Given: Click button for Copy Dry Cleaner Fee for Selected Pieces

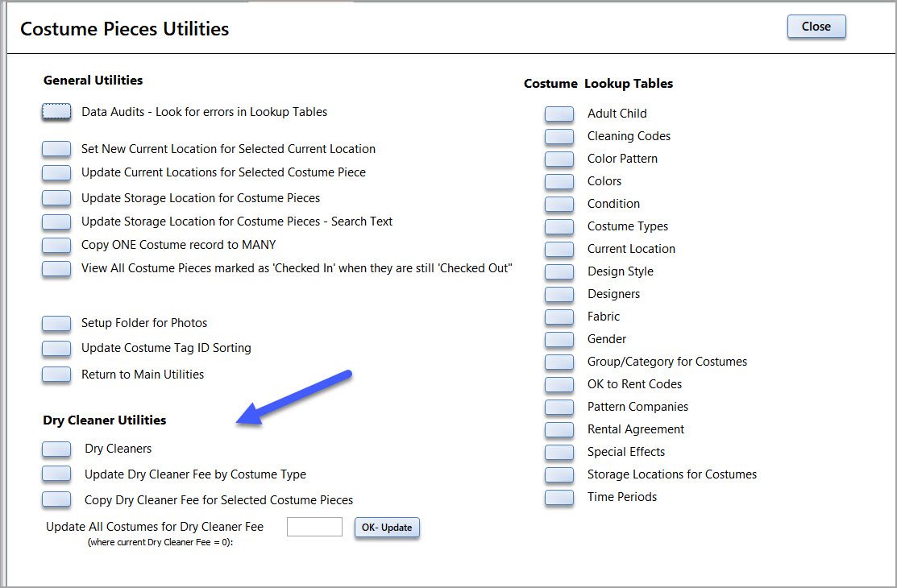Looking at the screenshot, I should click(x=56, y=499).
